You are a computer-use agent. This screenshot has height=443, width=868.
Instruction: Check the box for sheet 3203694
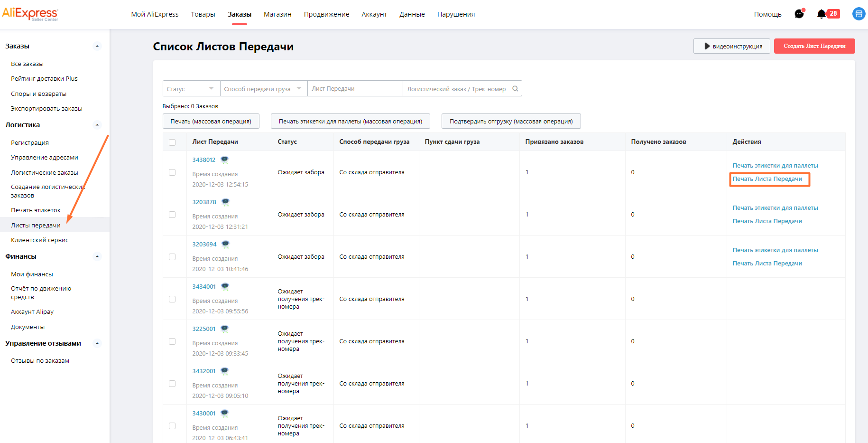(172, 257)
